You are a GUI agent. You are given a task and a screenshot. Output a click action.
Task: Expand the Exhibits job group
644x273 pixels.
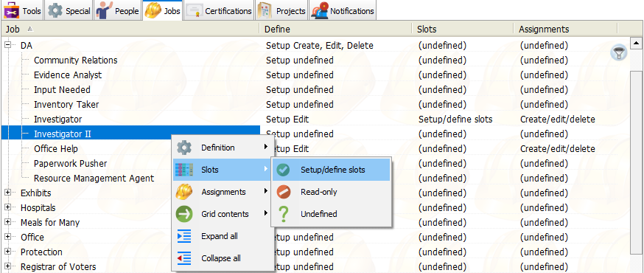(x=8, y=193)
